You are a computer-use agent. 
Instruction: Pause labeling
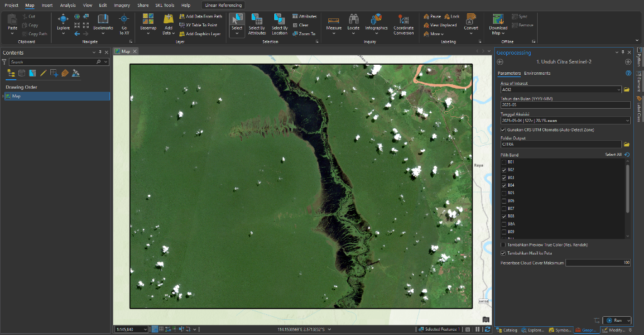432,16
